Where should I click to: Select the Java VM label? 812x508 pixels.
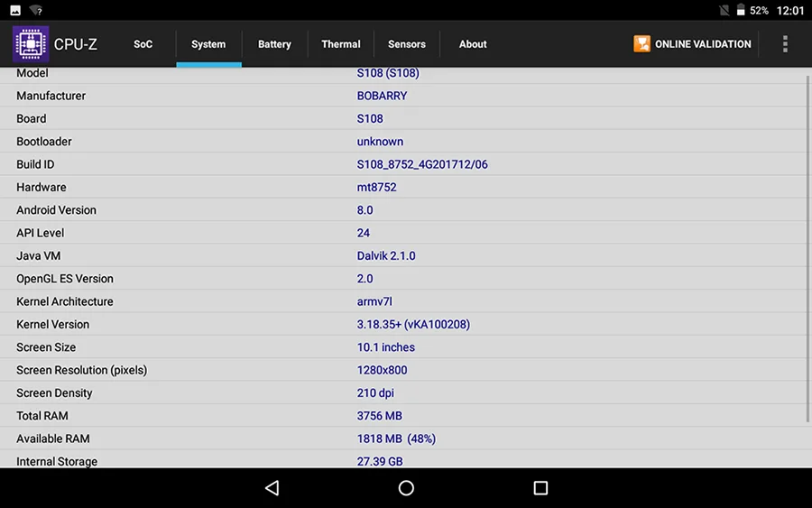(x=38, y=255)
